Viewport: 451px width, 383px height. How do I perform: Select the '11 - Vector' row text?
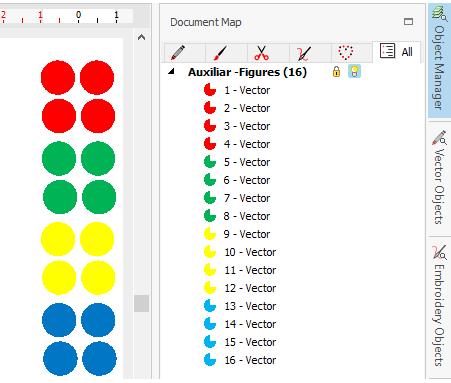250,270
